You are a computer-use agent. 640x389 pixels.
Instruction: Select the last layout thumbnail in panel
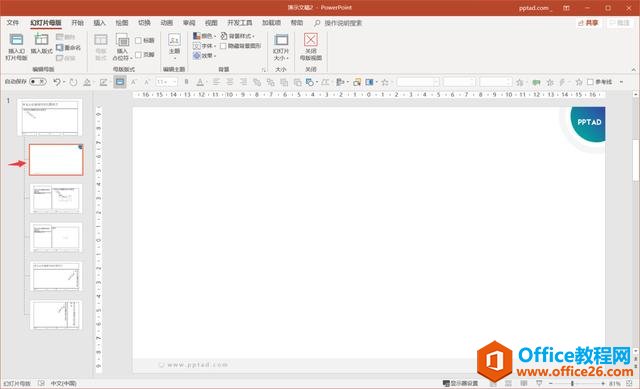(x=56, y=315)
